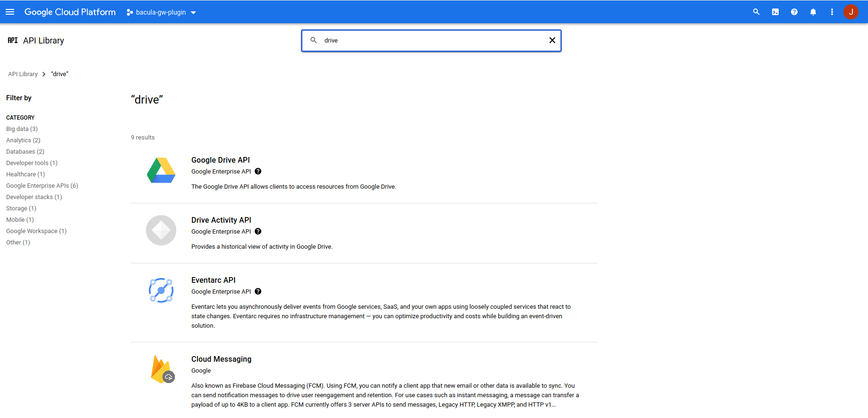The width and height of the screenshot is (868, 418).
Task: Activate Cloud Shell terminal icon
Action: point(775,12)
